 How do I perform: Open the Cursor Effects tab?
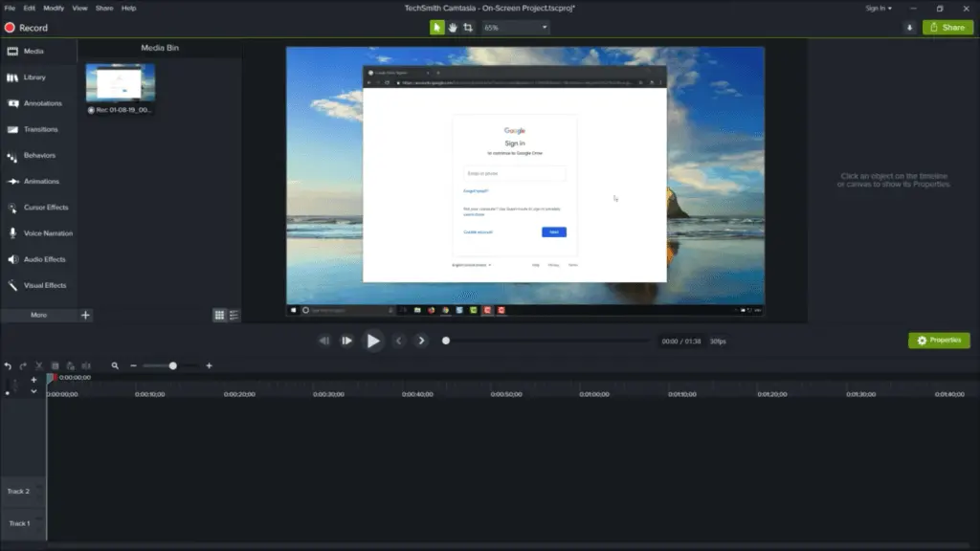(38, 208)
